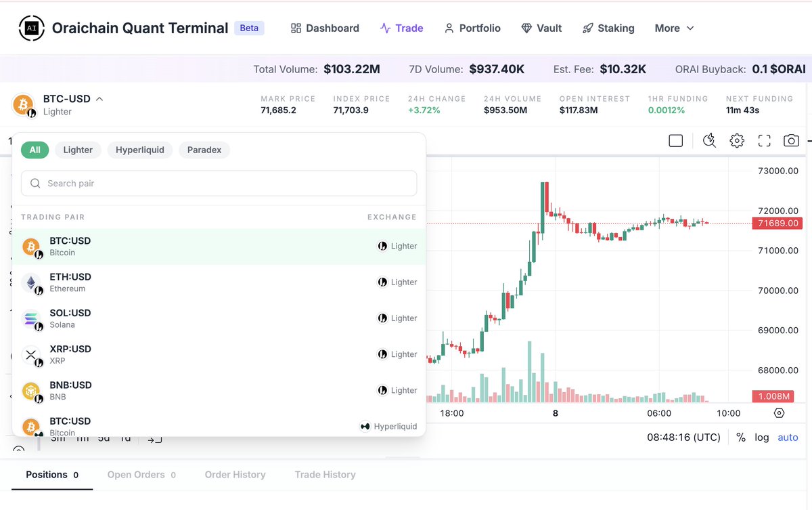Open chart settings gear icon
Screen dimensions: 812x510
737,141
